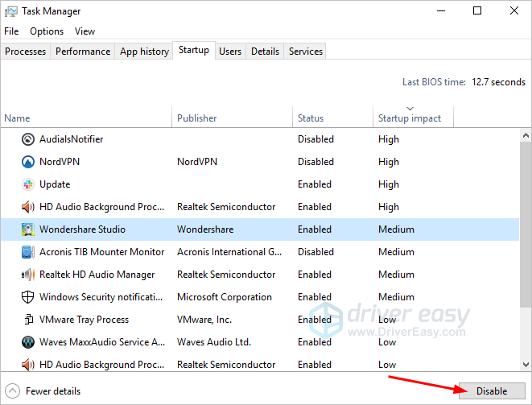This screenshot has width=532, height=405.
Task: Switch to the Processes tab
Action: tap(26, 52)
